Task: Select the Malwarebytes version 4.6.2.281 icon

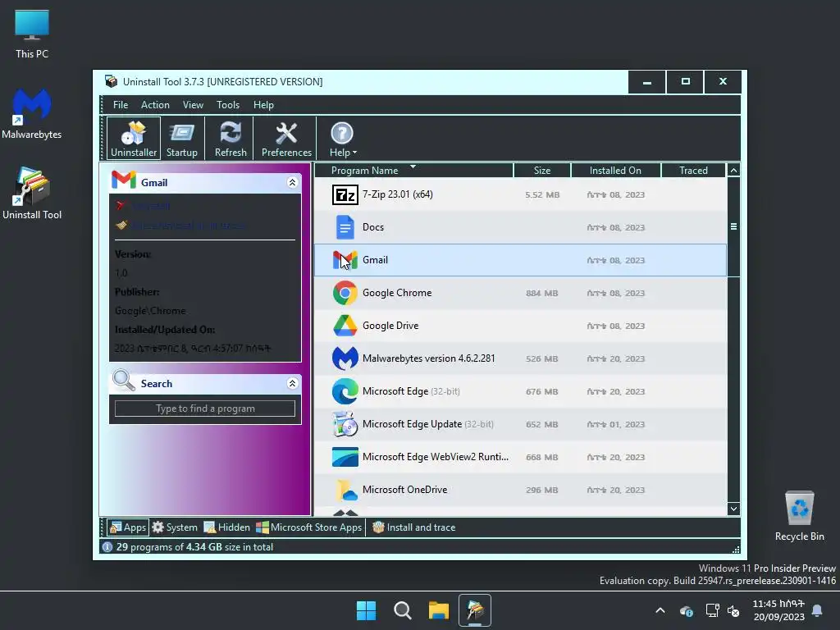Action: [345, 358]
